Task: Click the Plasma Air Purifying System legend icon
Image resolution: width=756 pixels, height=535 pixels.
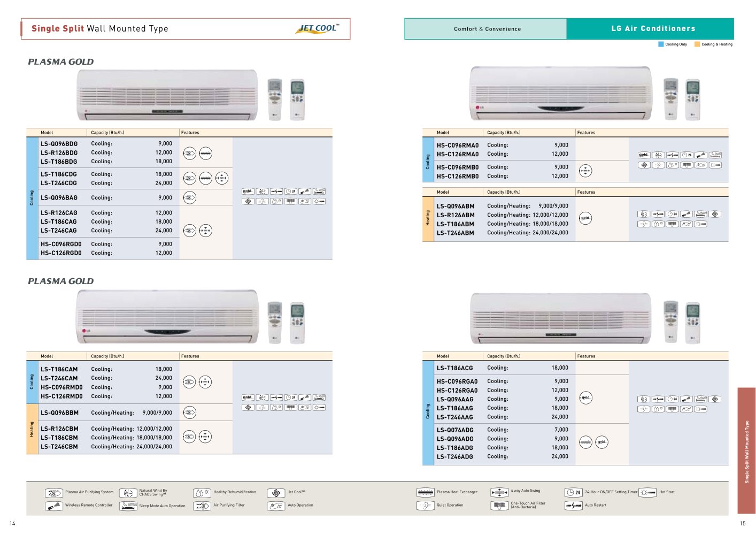Action: point(54,493)
